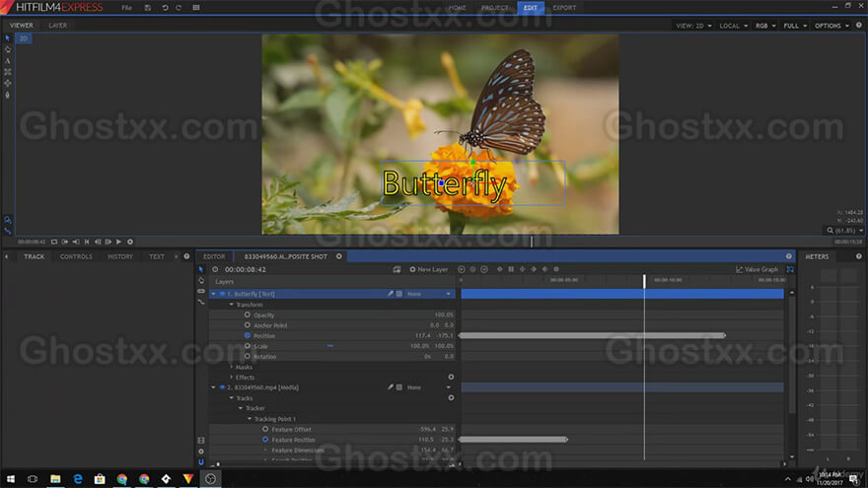
Task: Add a new tracker in Tracks row
Action: click(451, 398)
